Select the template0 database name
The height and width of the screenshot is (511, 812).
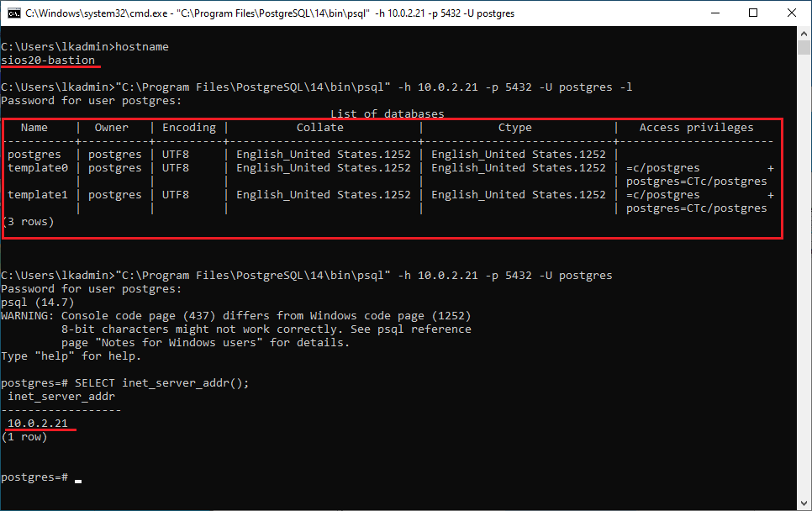click(38, 168)
